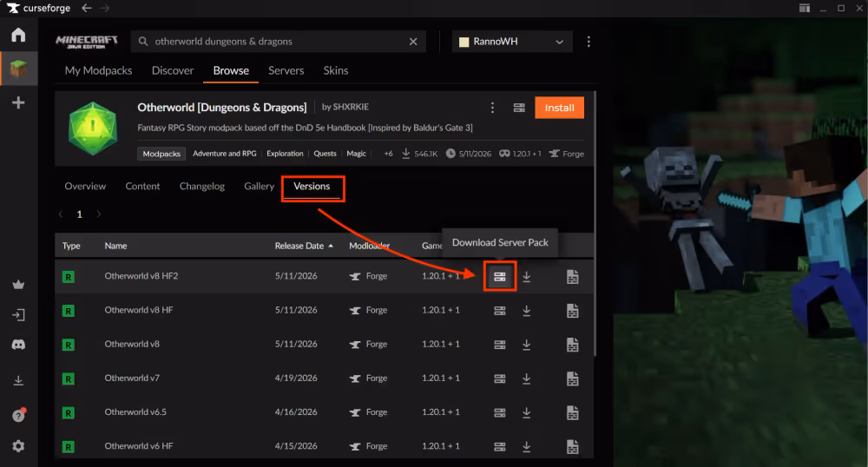
Task: Show the +6 additional categories
Action: (x=388, y=154)
